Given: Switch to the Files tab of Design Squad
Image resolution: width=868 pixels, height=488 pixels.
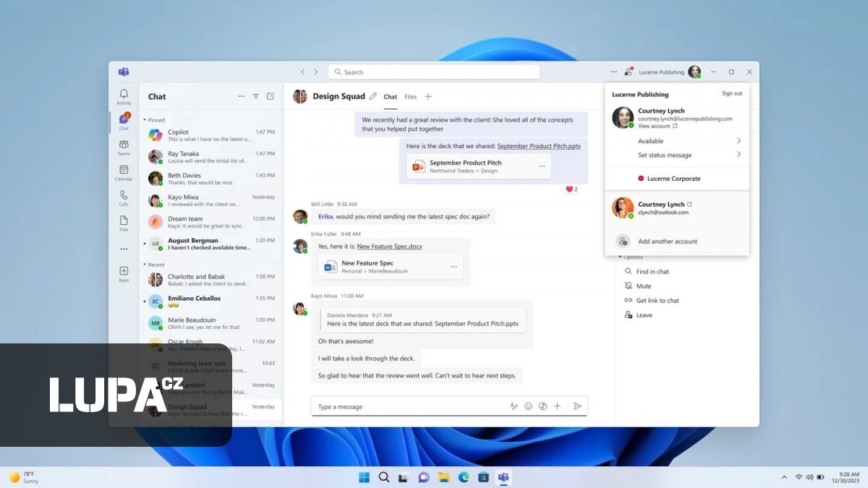Looking at the screenshot, I should 411,96.
